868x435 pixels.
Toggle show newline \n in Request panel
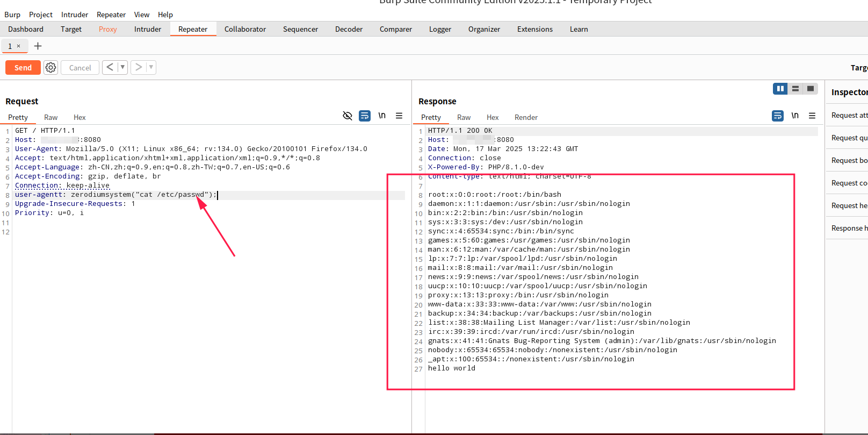pos(382,116)
